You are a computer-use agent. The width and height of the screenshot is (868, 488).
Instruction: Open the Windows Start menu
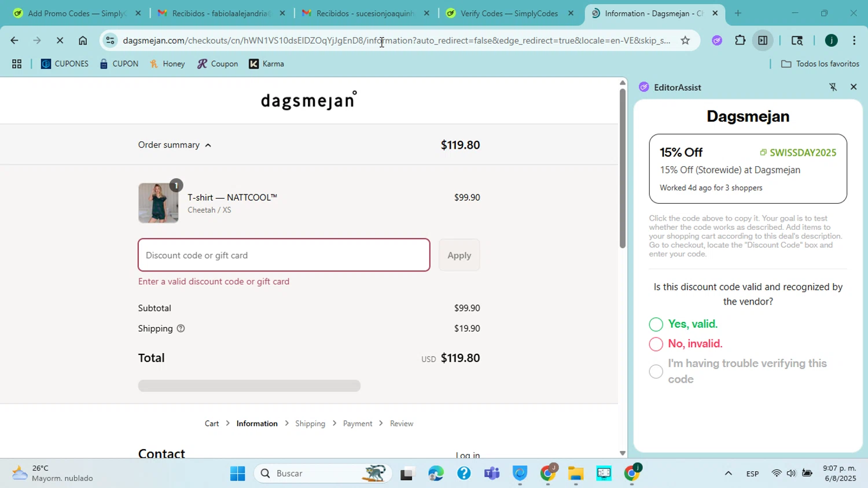click(238, 474)
